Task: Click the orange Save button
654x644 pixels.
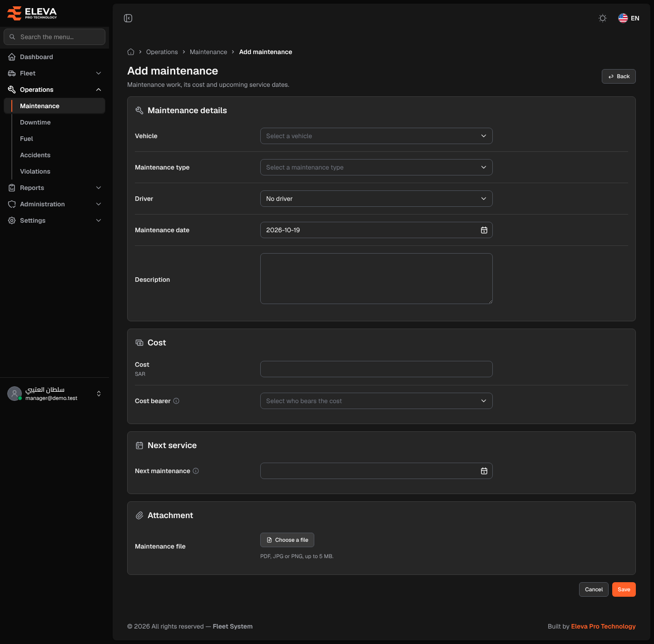Action: [x=624, y=589]
